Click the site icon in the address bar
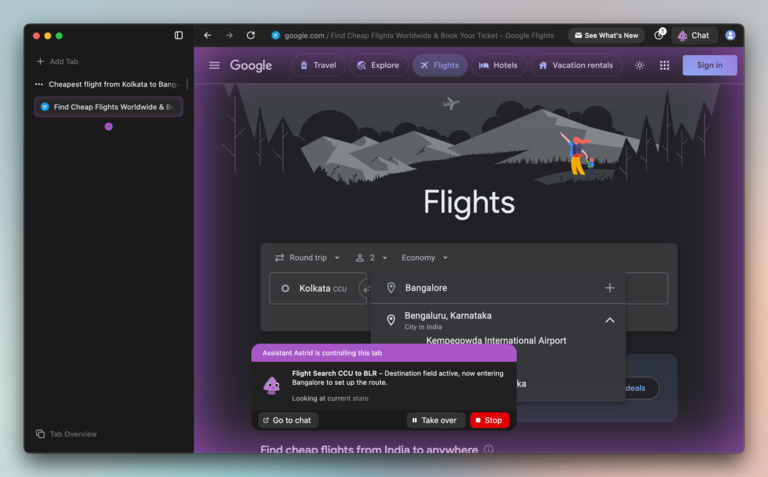 [276, 35]
